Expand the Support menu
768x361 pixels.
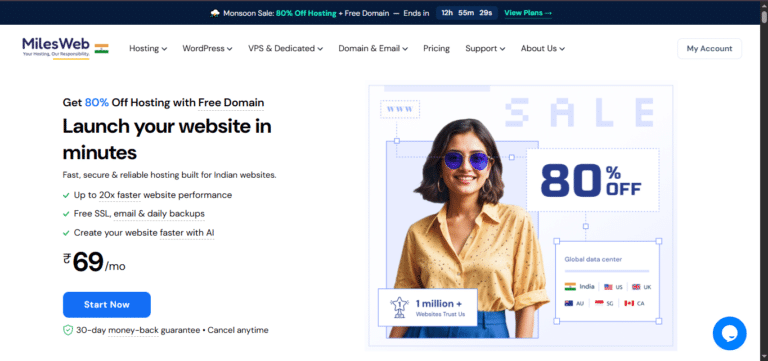(485, 48)
